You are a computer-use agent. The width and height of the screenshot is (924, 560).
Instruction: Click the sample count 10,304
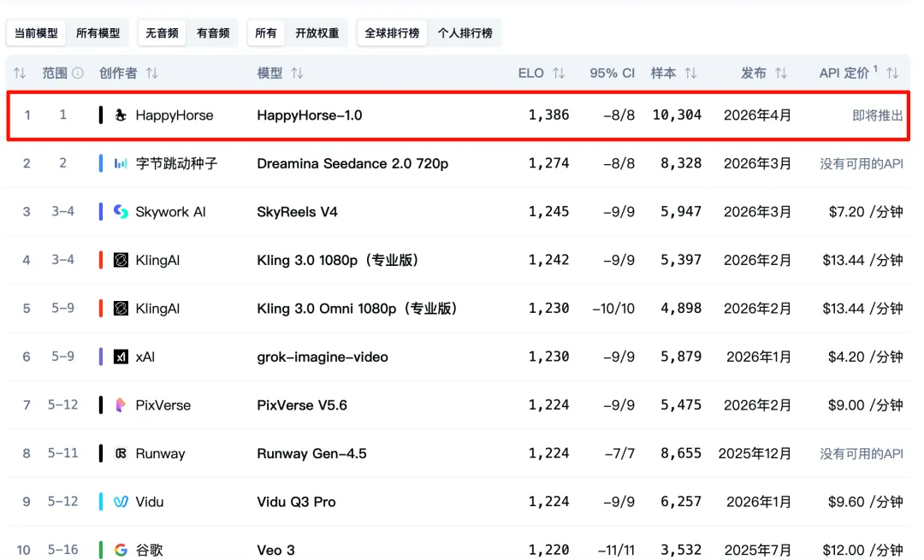point(677,115)
